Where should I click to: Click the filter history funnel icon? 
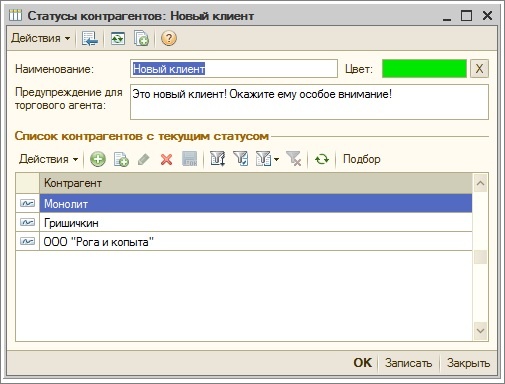pyautogui.click(x=263, y=159)
